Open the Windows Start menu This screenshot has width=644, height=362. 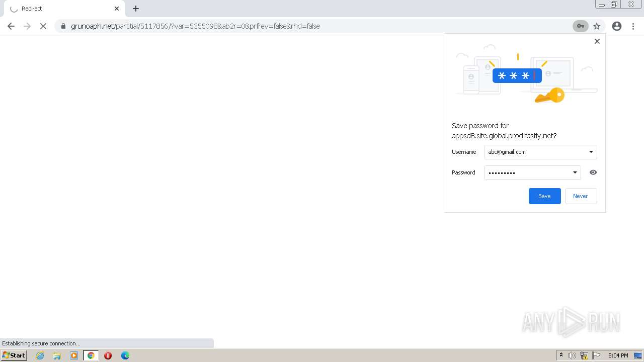[x=14, y=355]
